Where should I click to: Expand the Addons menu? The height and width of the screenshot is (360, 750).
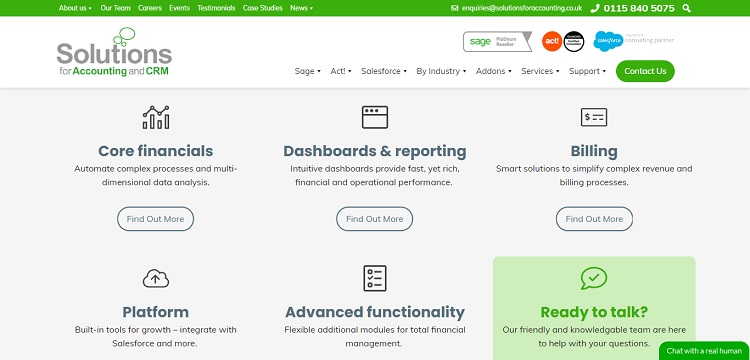click(x=494, y=71)
